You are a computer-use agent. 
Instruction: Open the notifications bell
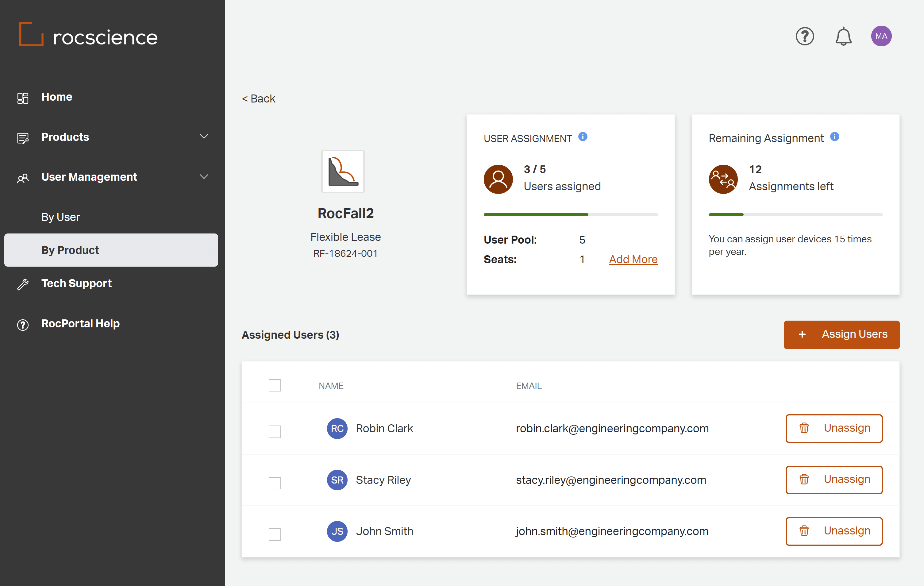point(843,37)
